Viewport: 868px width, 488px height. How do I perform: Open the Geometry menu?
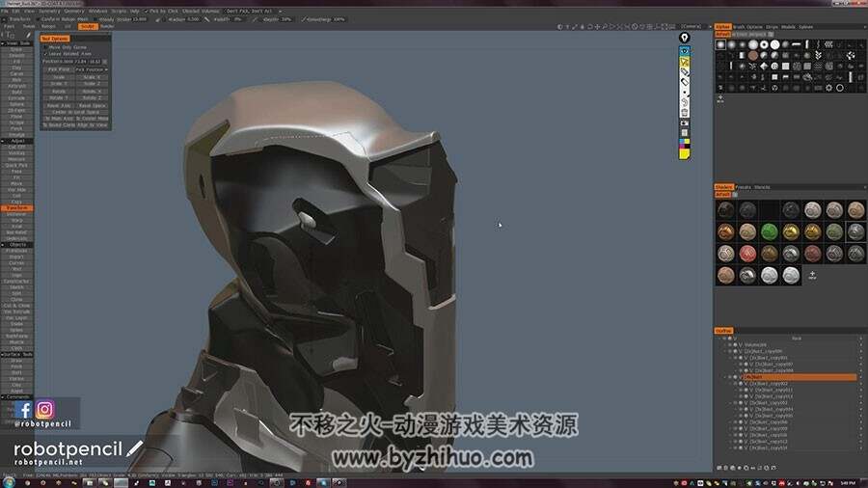pyautogui.click(x=74, y=11)
